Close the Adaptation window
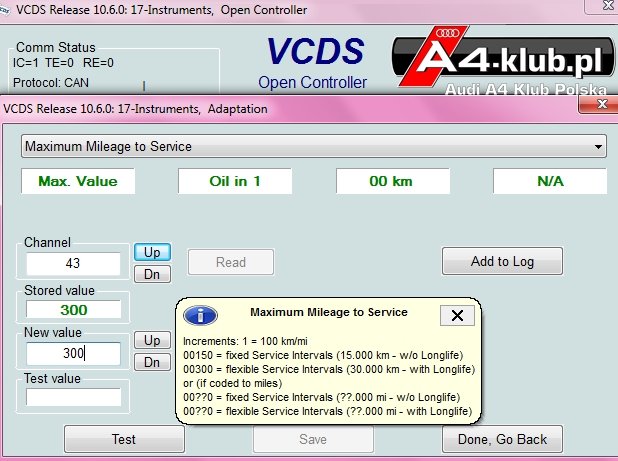Image resolution: width=618 pixels, height=461 pixels. (x=599, y=104)
